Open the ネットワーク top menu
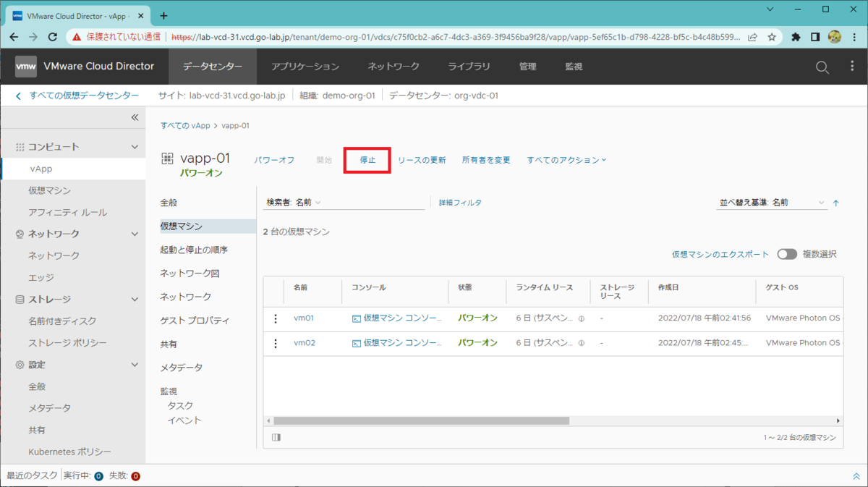Viewport: 868px width, 487px height. (393, 67)
